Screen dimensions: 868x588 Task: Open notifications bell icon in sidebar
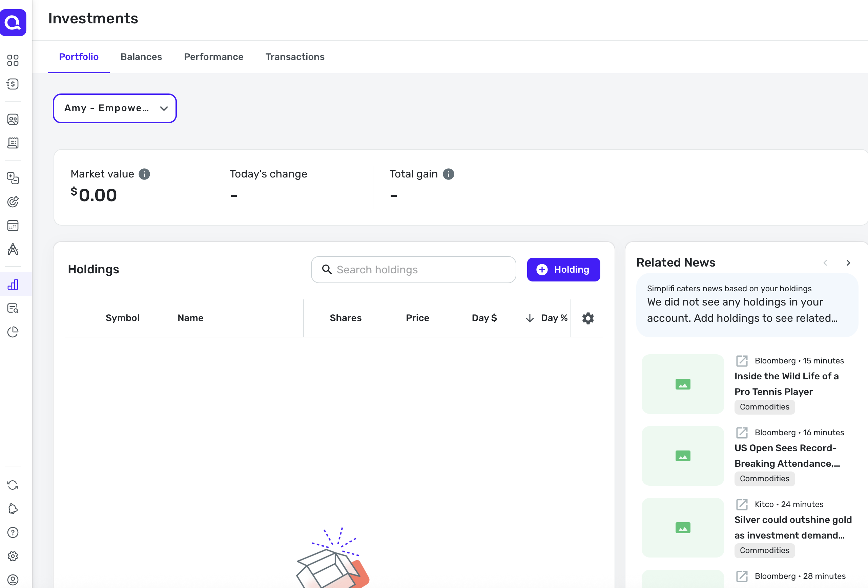pos(13,509)
